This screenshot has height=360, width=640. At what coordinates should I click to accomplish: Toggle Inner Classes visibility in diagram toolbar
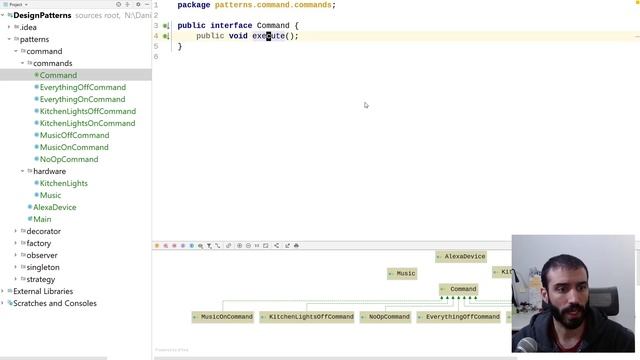(x=191, y=246)
